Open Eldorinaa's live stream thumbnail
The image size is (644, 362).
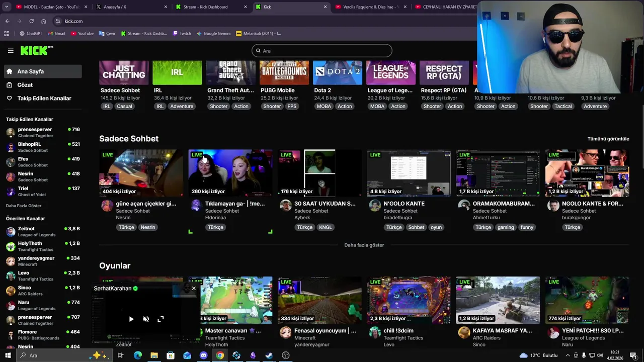click(x=230, y=173)
